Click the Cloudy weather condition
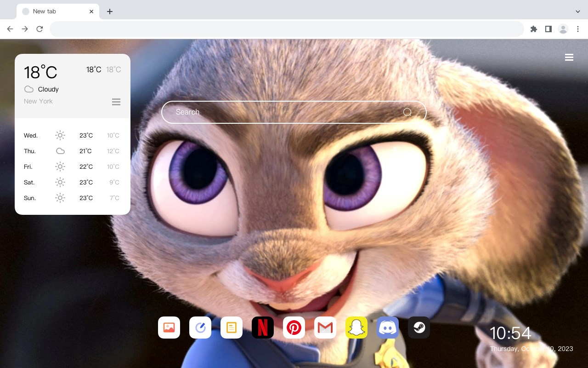The width and height of the screenshot is (588, 368). (48, 89)
